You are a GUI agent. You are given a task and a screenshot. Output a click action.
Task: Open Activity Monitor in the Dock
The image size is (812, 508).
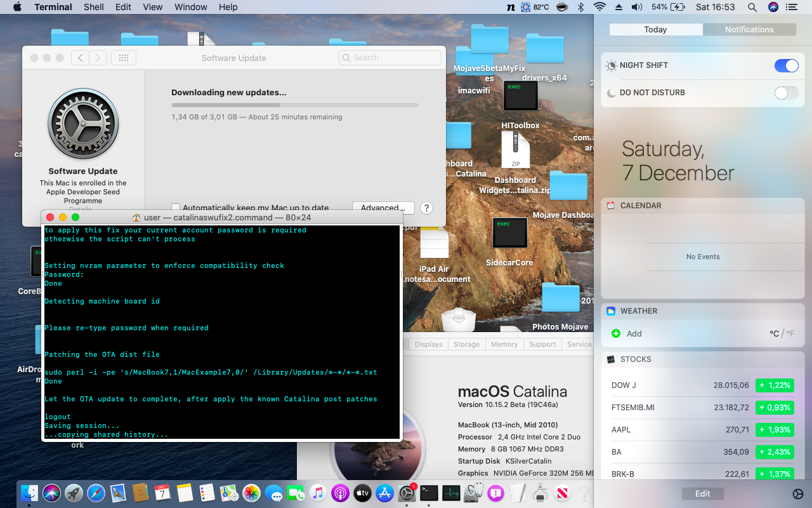click(x=451, y=493)
